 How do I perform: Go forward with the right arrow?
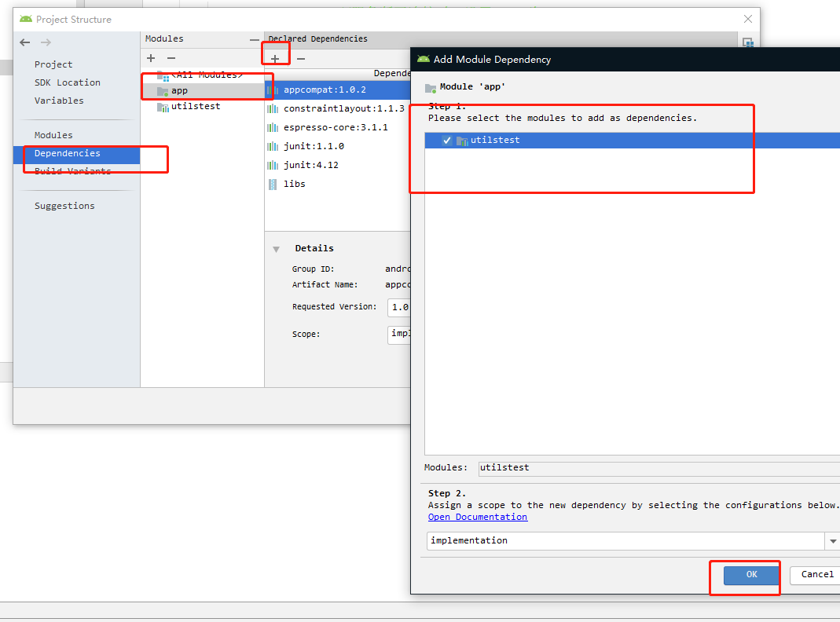tap(46, 42)
